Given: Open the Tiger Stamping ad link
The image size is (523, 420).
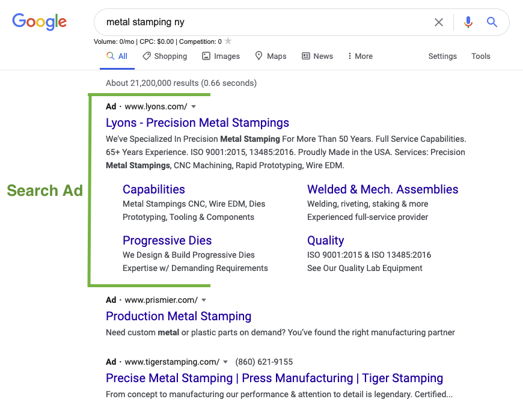Looking at the screenshot, I should click(274, 378).
